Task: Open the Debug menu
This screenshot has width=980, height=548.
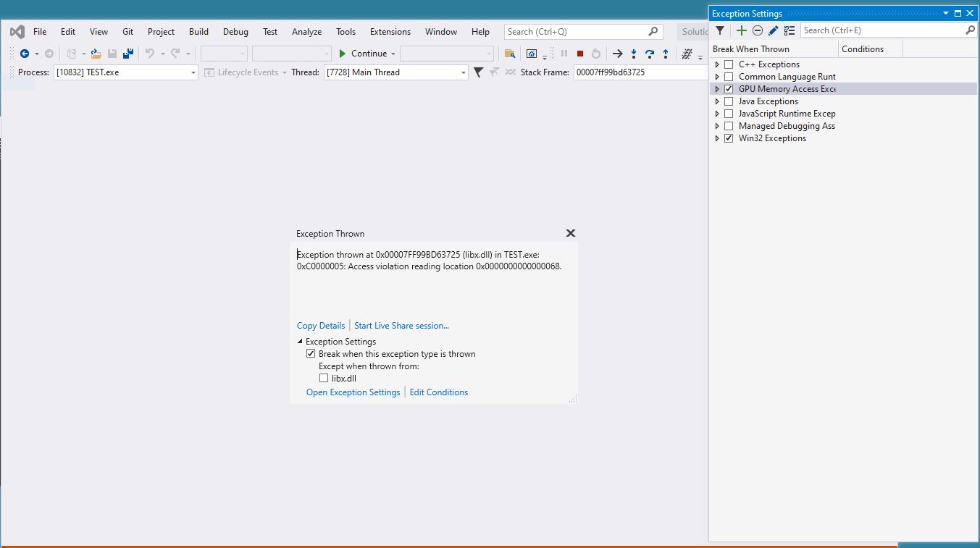Action: coord(235,32)
